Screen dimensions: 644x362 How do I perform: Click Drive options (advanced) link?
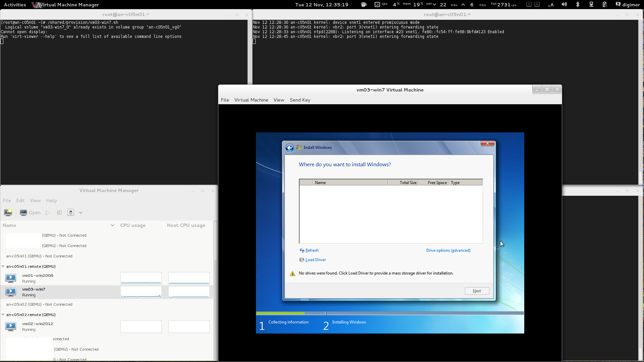pos(448,250)
